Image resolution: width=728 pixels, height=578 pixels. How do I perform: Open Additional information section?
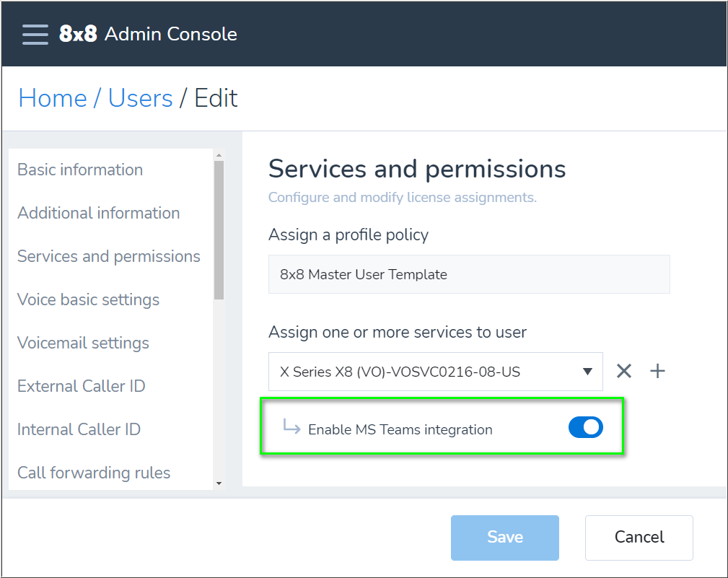(99, 213)
